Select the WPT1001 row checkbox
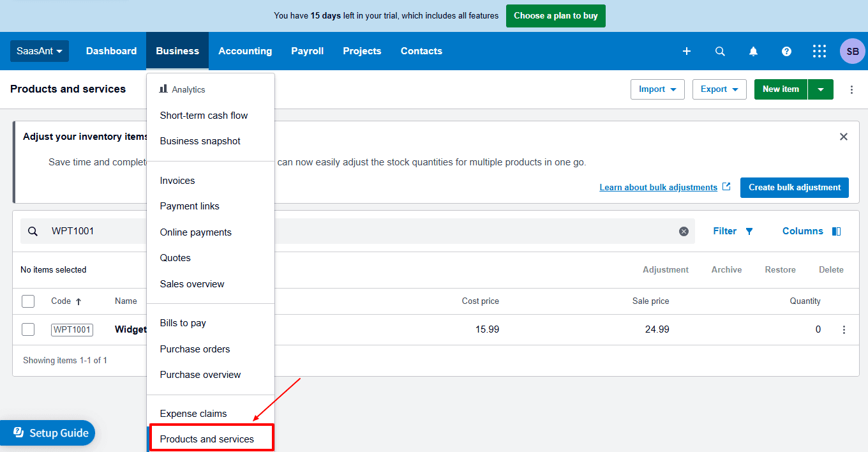 click(x=28, y=329)
